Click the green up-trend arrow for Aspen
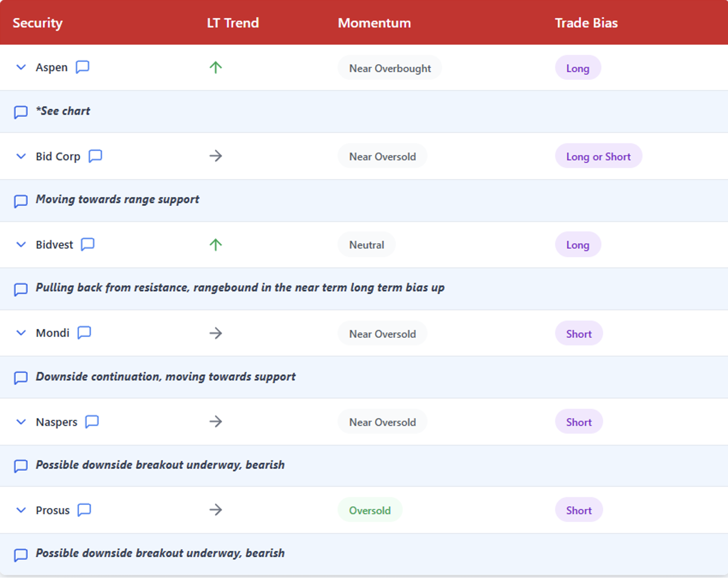 [x=216, y=67]
